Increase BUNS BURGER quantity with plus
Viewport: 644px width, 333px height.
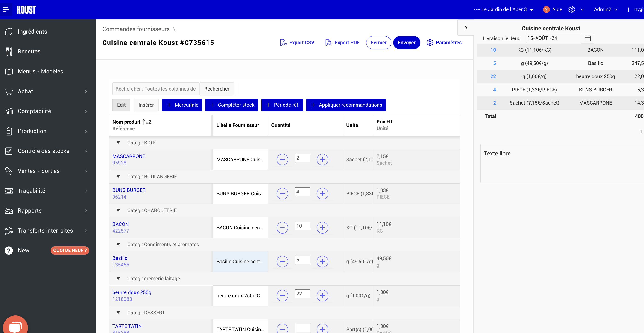coord(322,193)
